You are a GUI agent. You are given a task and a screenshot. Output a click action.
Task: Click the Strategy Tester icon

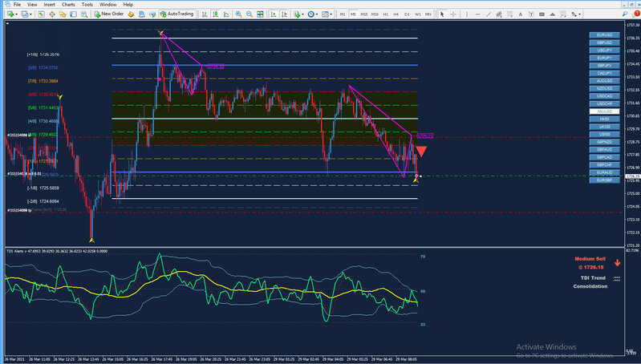tap(84, 14)
